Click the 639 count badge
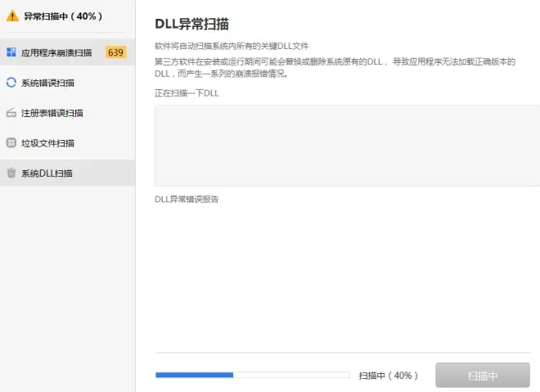This screenshot has width=540, height=392. click(115, 52)
